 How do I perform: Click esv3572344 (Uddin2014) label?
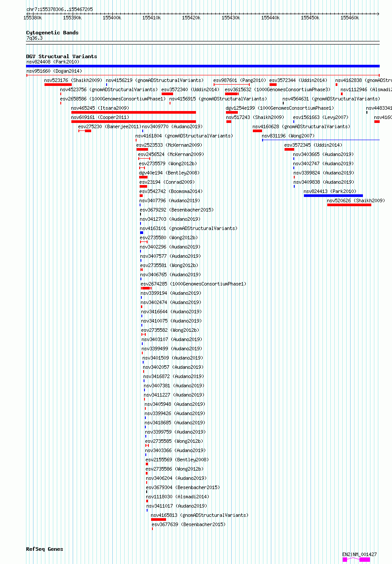(x=298, y=80)
